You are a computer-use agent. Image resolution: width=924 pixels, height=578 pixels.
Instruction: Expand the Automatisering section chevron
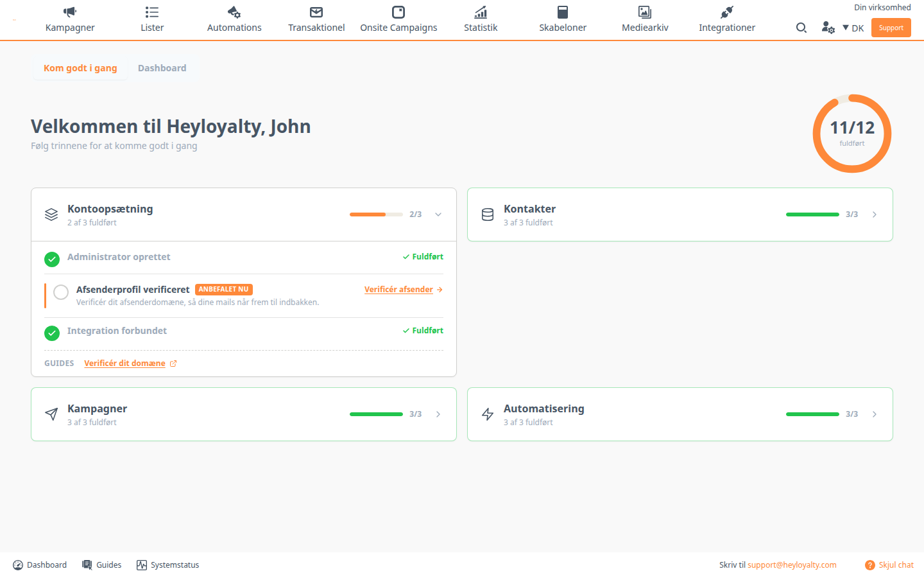(875, 414)
